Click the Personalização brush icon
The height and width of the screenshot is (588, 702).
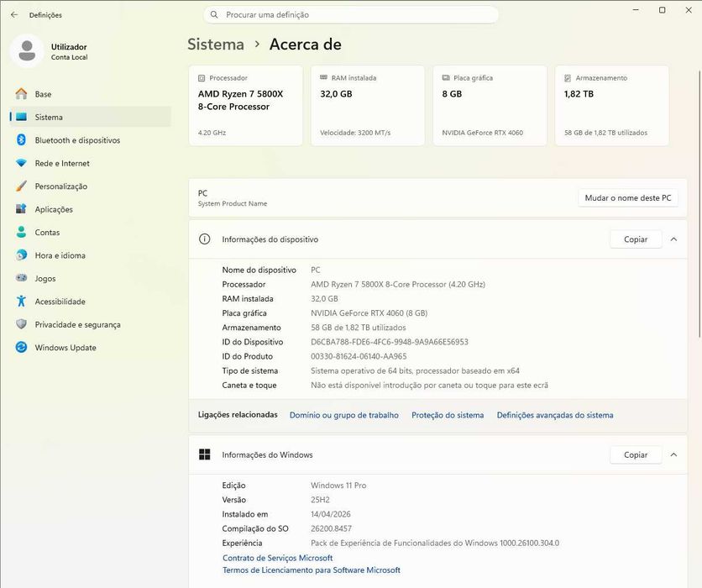pyautogui.click(x=21, y=186)
